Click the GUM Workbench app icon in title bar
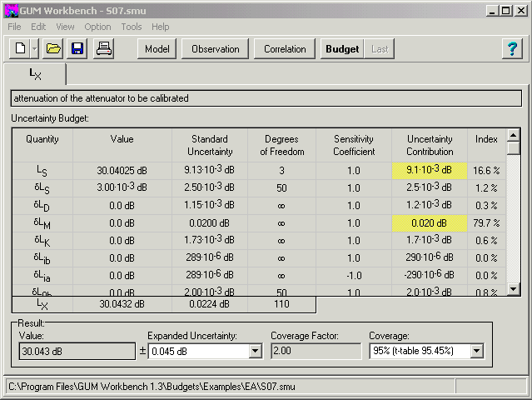532x400 pixels. (x=11, y=11)
